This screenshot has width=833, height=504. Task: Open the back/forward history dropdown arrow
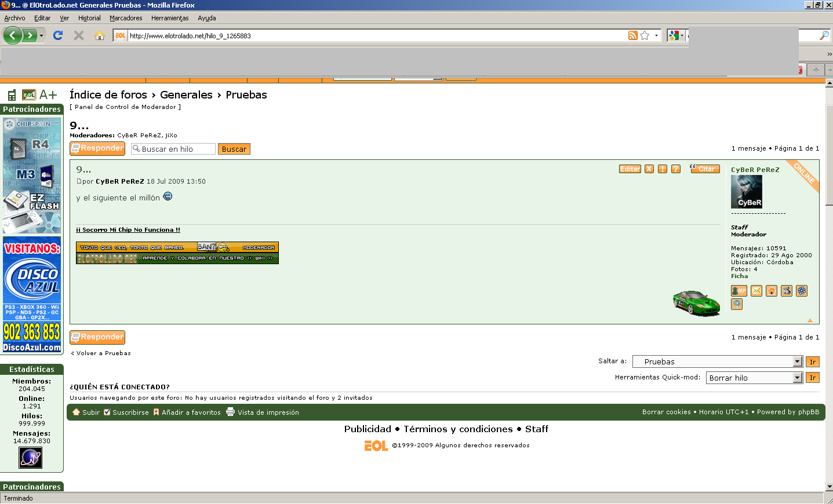click(x=41, y=36)
